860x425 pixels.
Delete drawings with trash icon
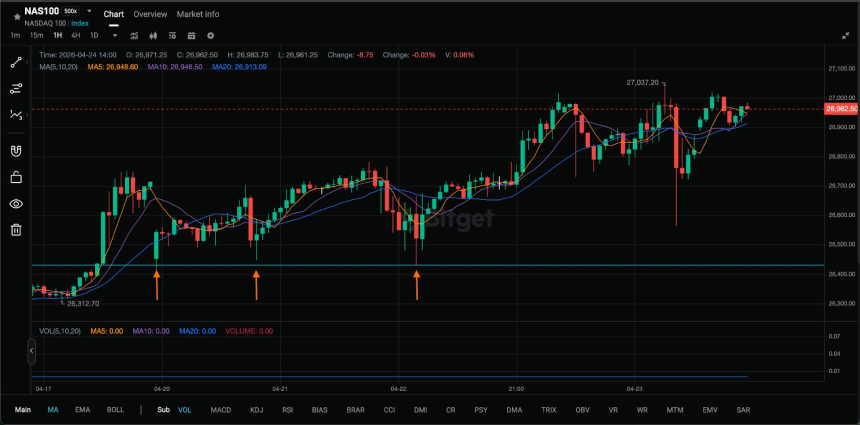16,229
